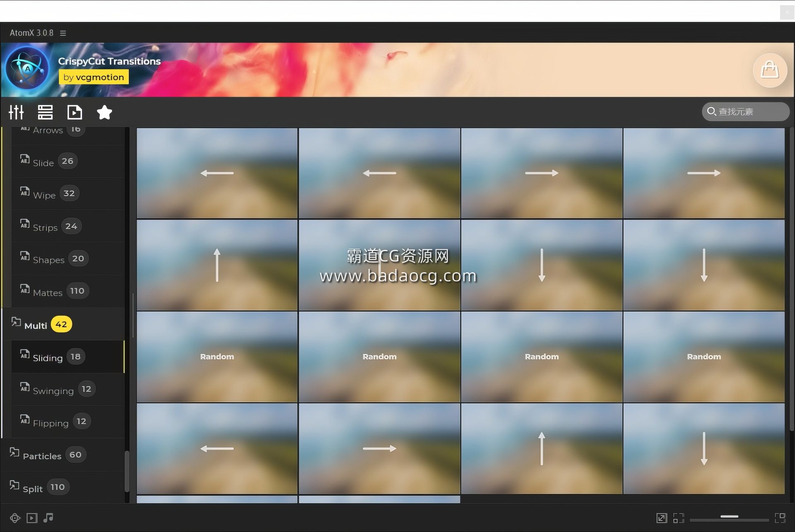Screen dimensions: 795x532
Task: Close the window with the top-right X
Action: click(x=787, y=12)
